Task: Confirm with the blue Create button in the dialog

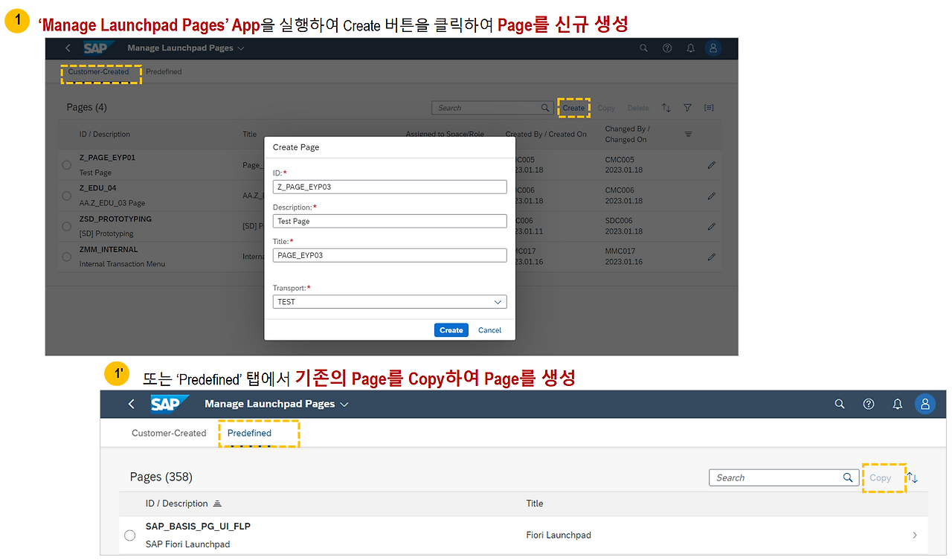Action: 451,330
